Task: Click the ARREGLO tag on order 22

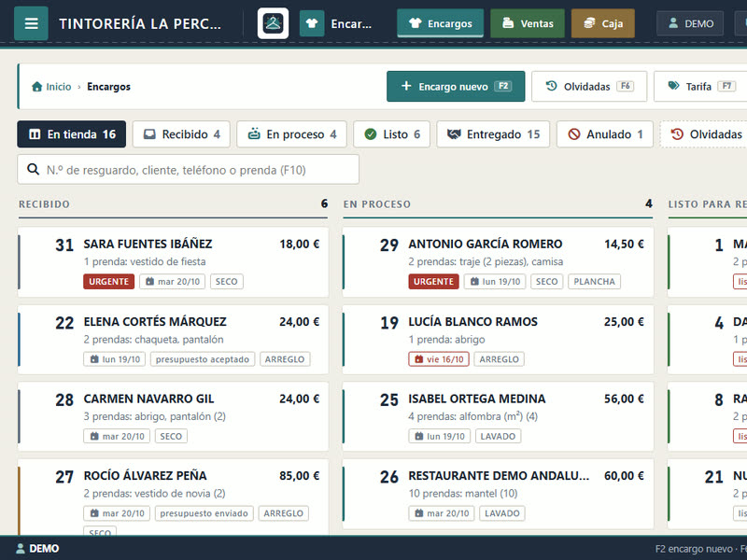Action: [285, 359]
